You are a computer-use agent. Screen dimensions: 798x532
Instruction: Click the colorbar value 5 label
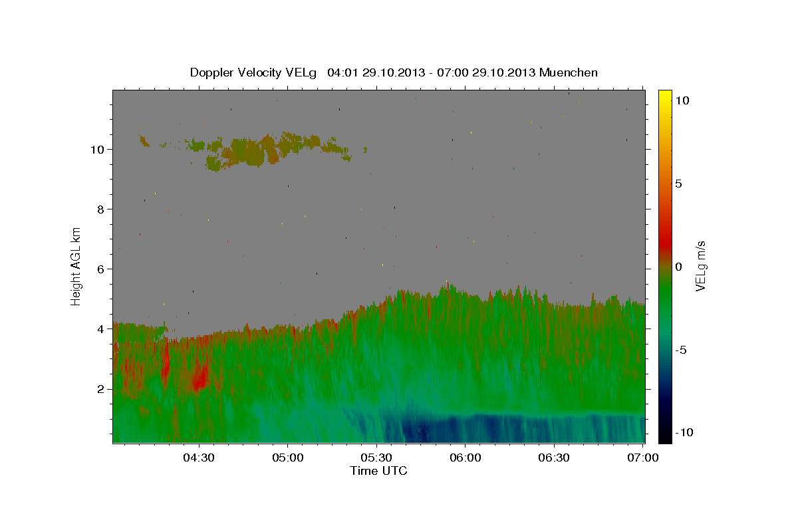(x=678, y=184)
